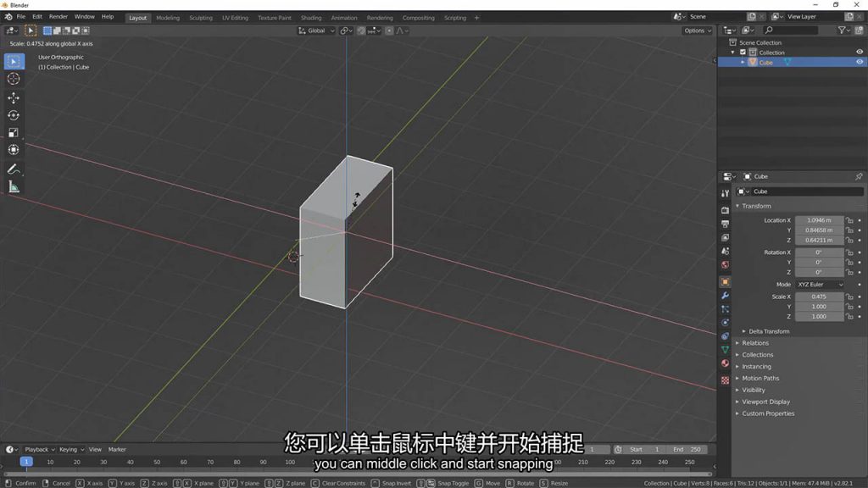The width and height of the screenshot is (868, 488).
Task: Expand the Relations panel
Action: pos(754,343)
